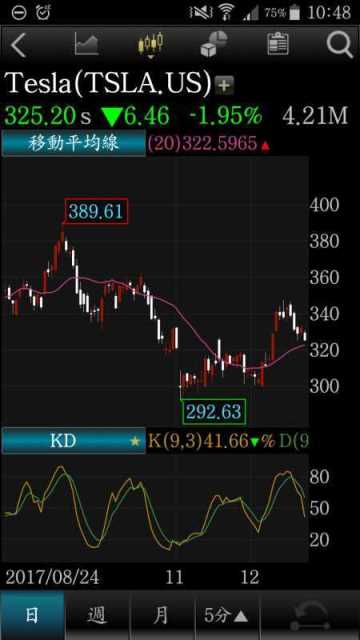Tap the rotate screen icon
This screenshot has width=360, height=640.
[310, 616]
